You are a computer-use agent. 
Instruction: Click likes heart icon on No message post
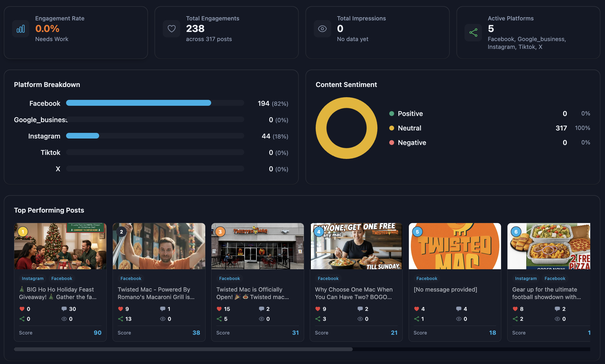point(417,309)
